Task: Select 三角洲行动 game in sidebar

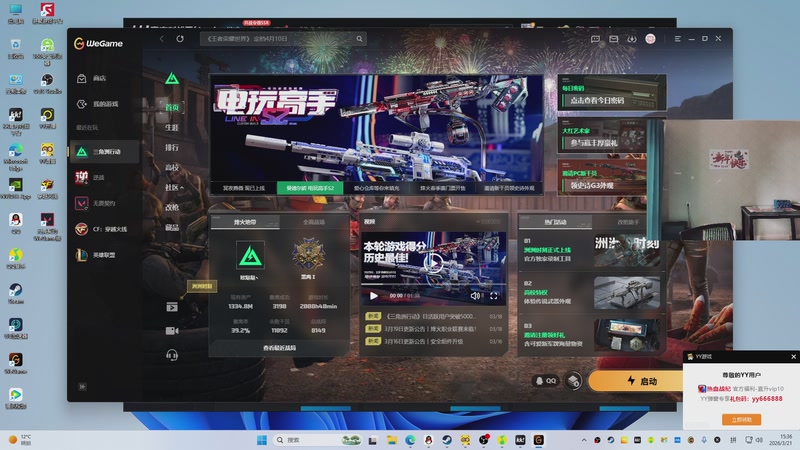Action: click(104, 152)
